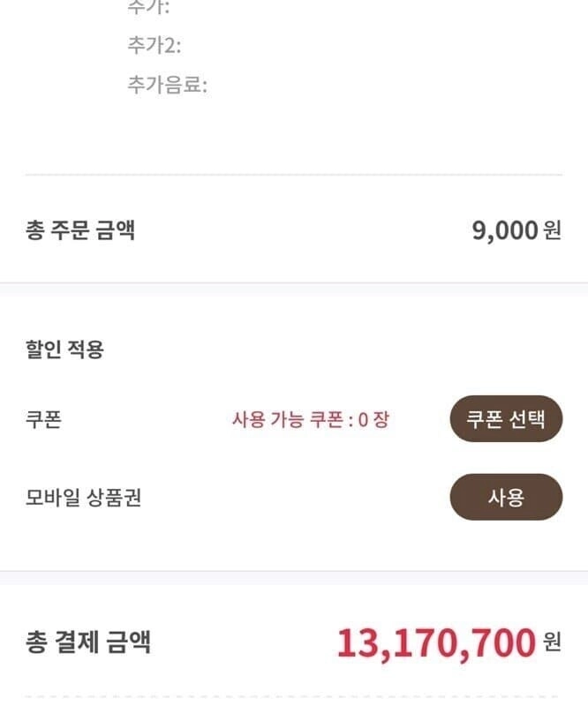Viewport: 588px width, 706px height.
Task: Click gray divider band above 총 결제 금액
Action: click(x=294, y=577)
